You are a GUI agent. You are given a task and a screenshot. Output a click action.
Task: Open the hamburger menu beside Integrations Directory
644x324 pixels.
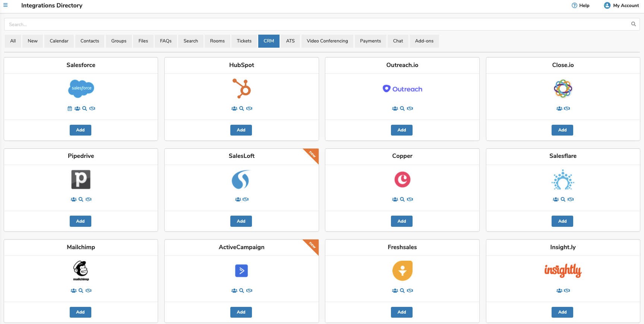pyautogui.click(x=6, y=5)
